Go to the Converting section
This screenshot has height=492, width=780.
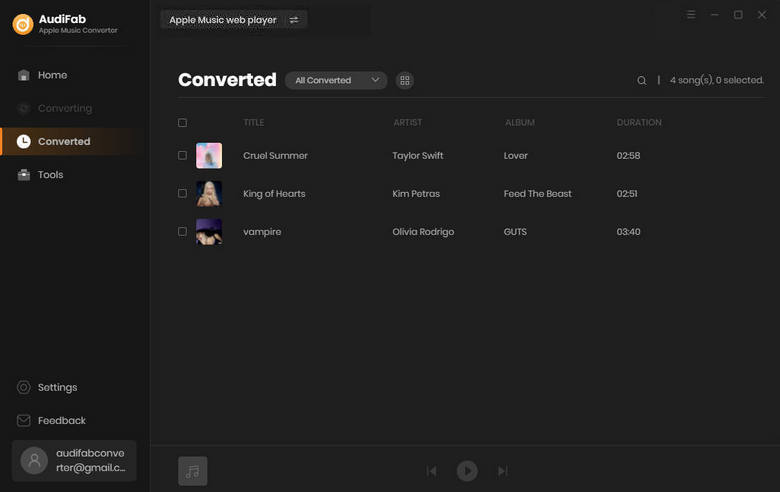[65, 108]
